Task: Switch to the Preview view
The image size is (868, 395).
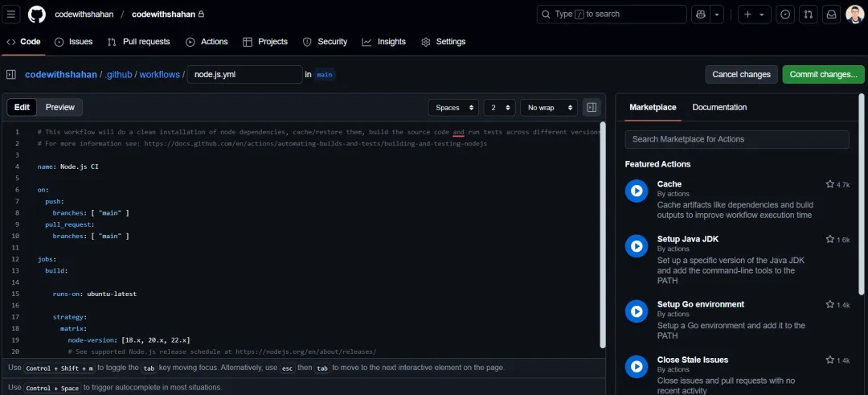Action: (x=59, y=108)
